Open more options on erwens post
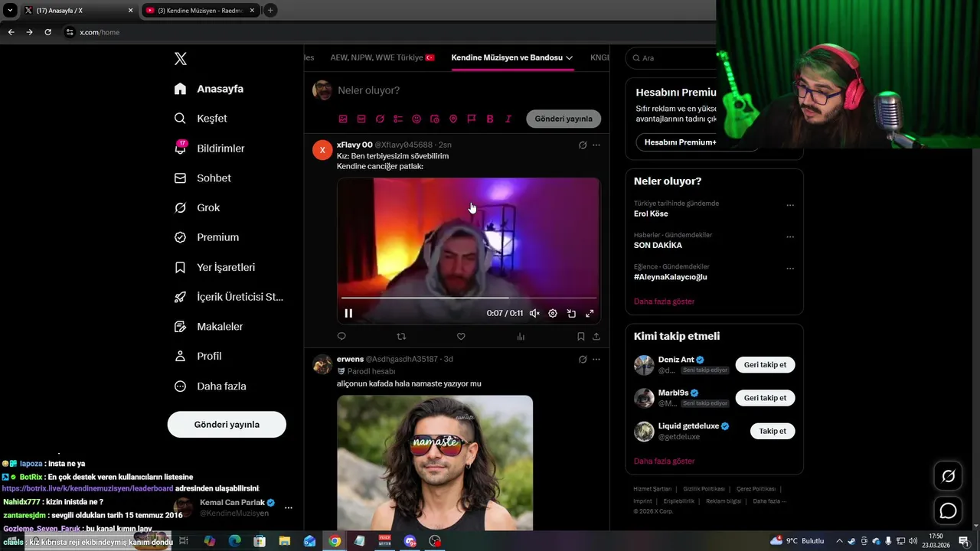The height and width of the screenshot is (551, 980). click(596, 359)
